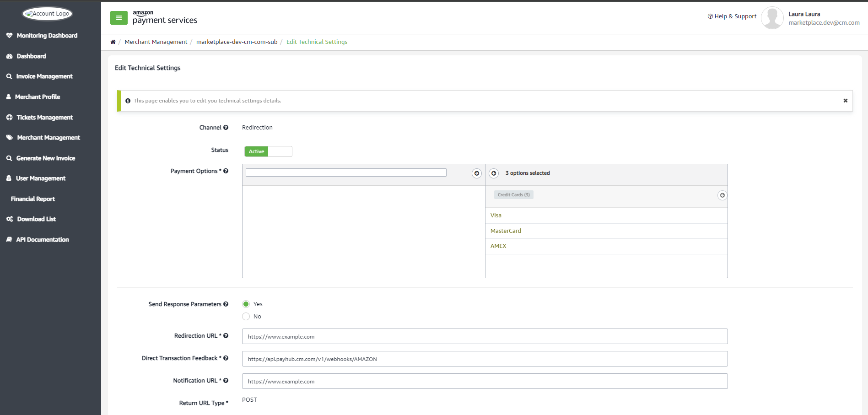Image resolution: width=868 pixels, height=415 pixels.
Task: Click the add-all arrow icon beside search box
Action: pos(477,173)
